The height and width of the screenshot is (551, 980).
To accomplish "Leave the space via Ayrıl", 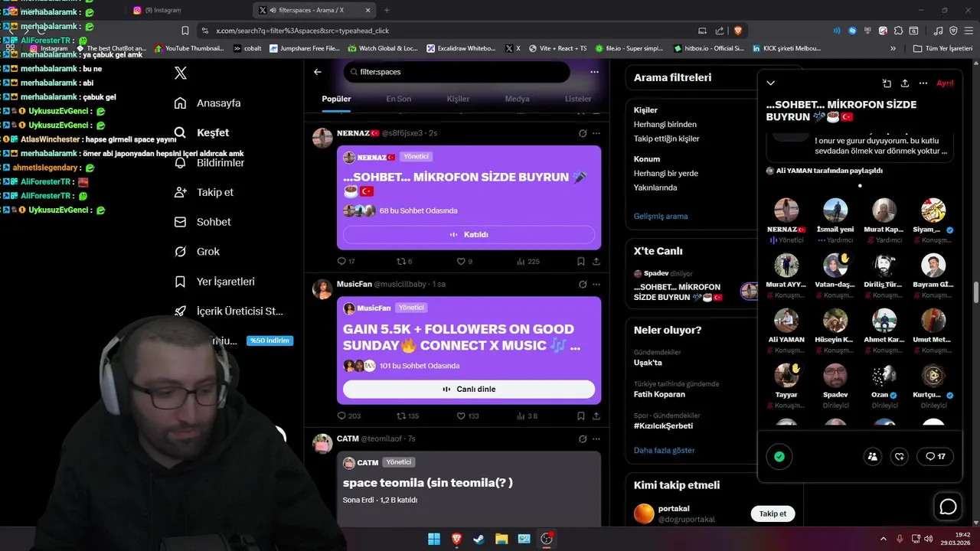I will click(x=946, y=83).
